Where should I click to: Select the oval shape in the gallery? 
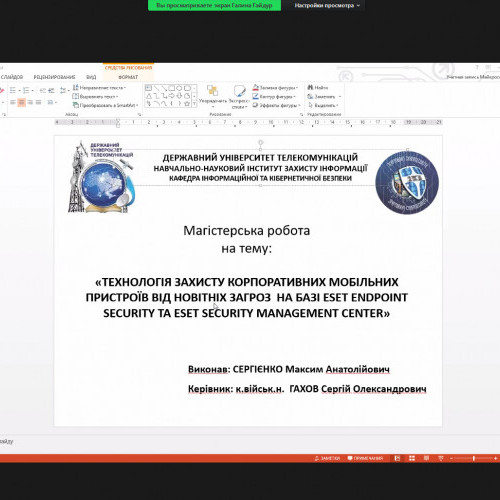click(179, 88)
